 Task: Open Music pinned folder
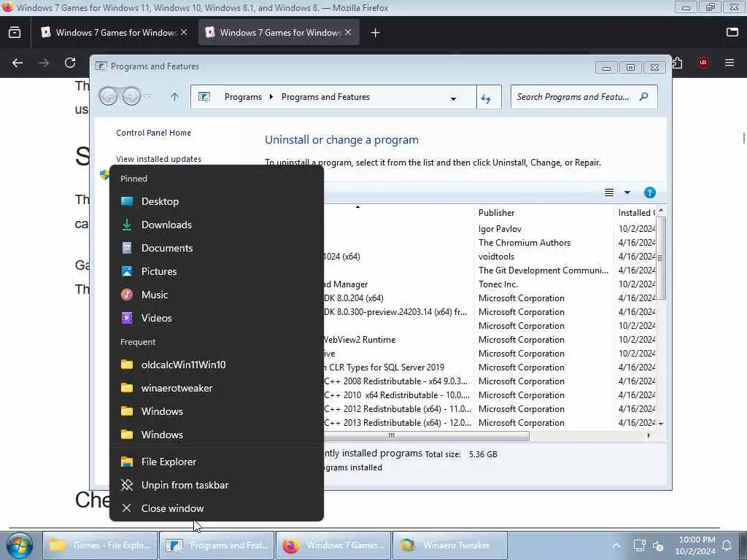(x=216, y=295)
